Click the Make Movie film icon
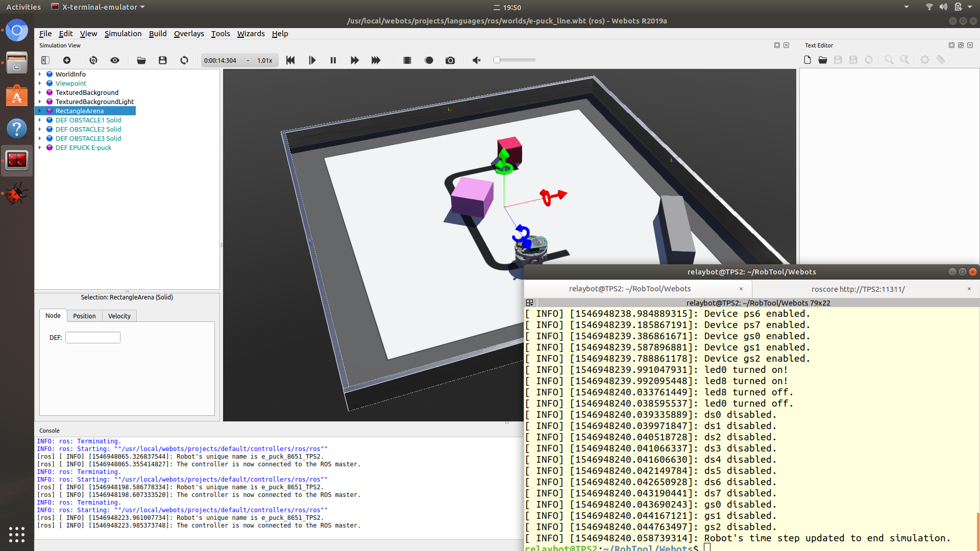The height and width of the screenshot is (551, 980). click(407, 60)
